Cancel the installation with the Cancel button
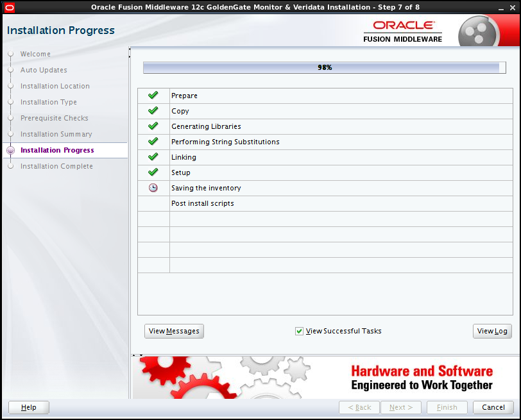 493,407
